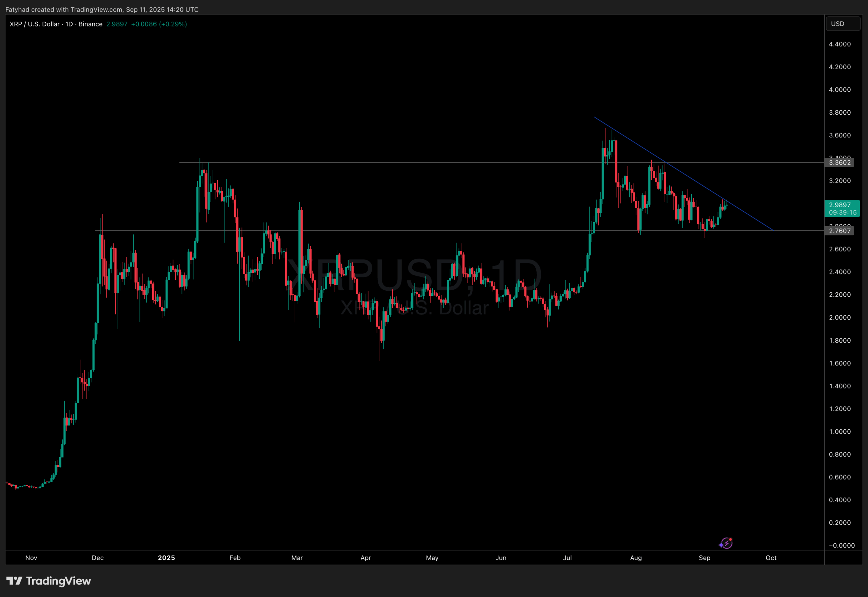This screenshot has height=597, width=868.
Task: Click the Dec label on time axis
Action: click(x=98, y=558)
